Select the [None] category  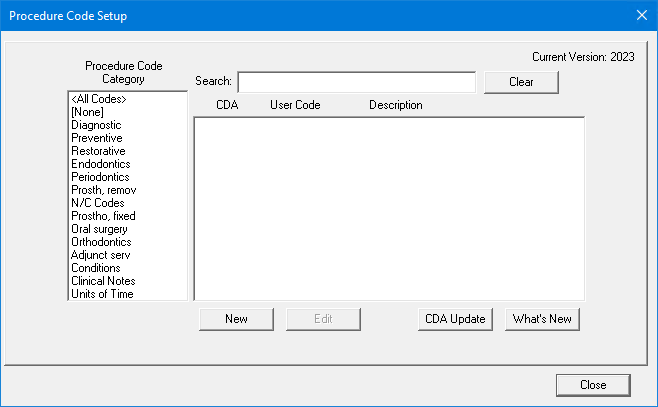(90, 112)
